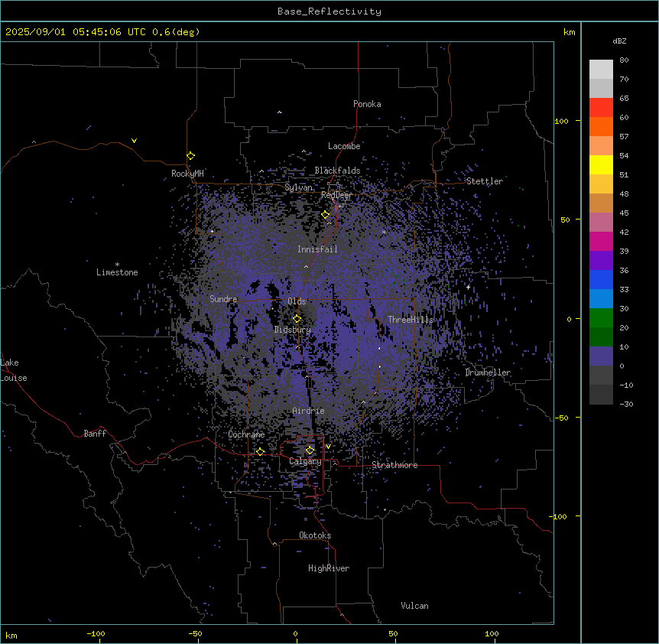Select the Airdrie label
The image size is (659, 644).
click(309, 411)
